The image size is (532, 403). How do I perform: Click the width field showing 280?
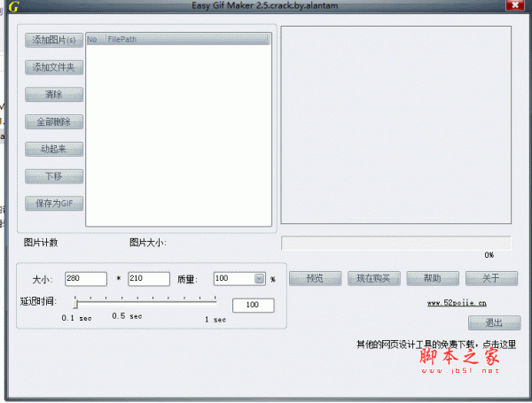click(x=86, y=279)
